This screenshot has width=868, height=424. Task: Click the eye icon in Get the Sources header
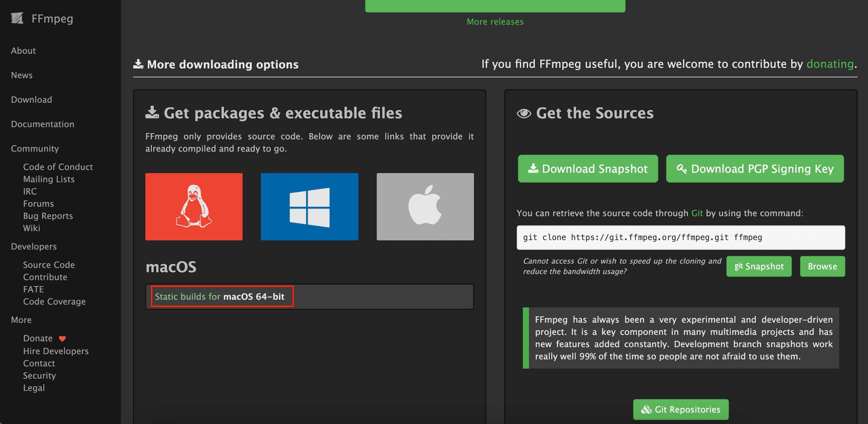coord(524,113)
